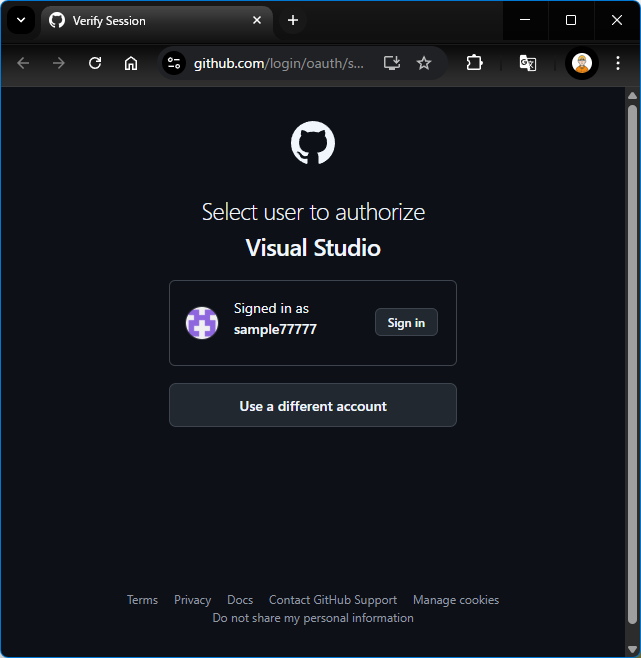Screen dimensions: 641x658
Task: Open the Terms link
Action: click(142, 600)
